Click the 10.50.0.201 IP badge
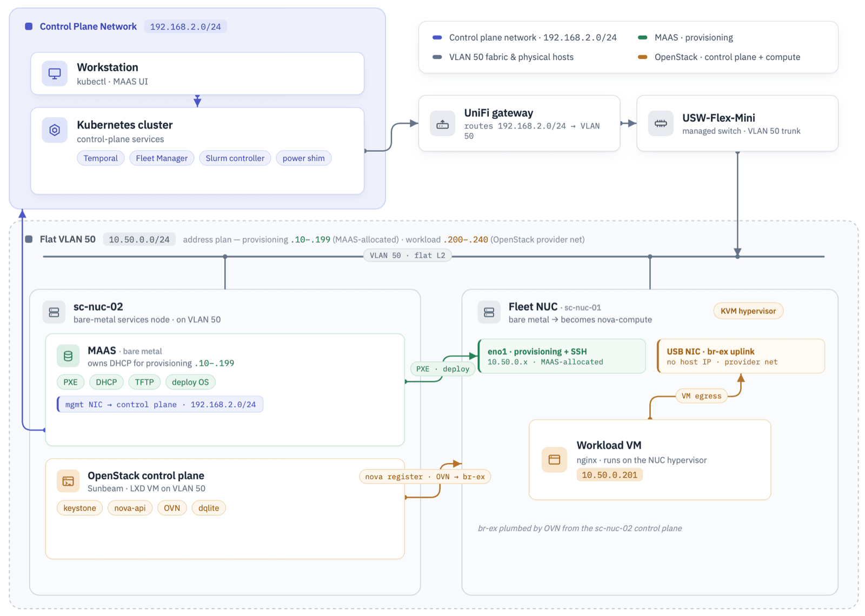Viewport: 865px width, 616px height. click(x=610, y=475)
